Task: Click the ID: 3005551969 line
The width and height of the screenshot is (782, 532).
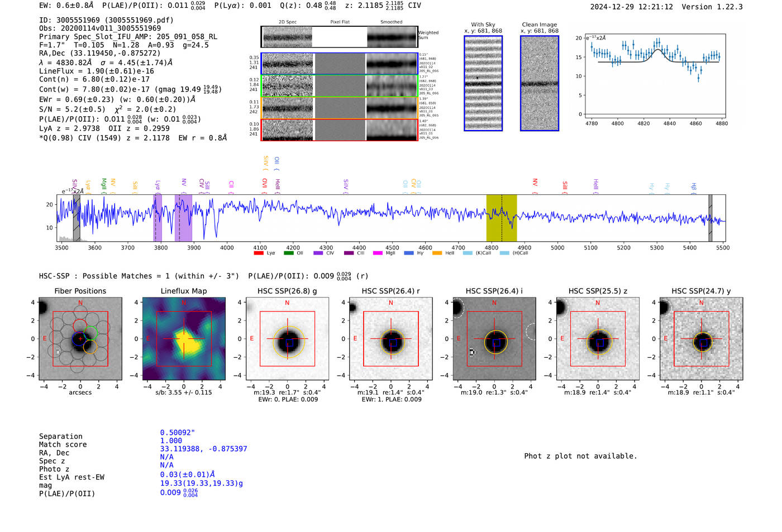Action: point(106,20)
